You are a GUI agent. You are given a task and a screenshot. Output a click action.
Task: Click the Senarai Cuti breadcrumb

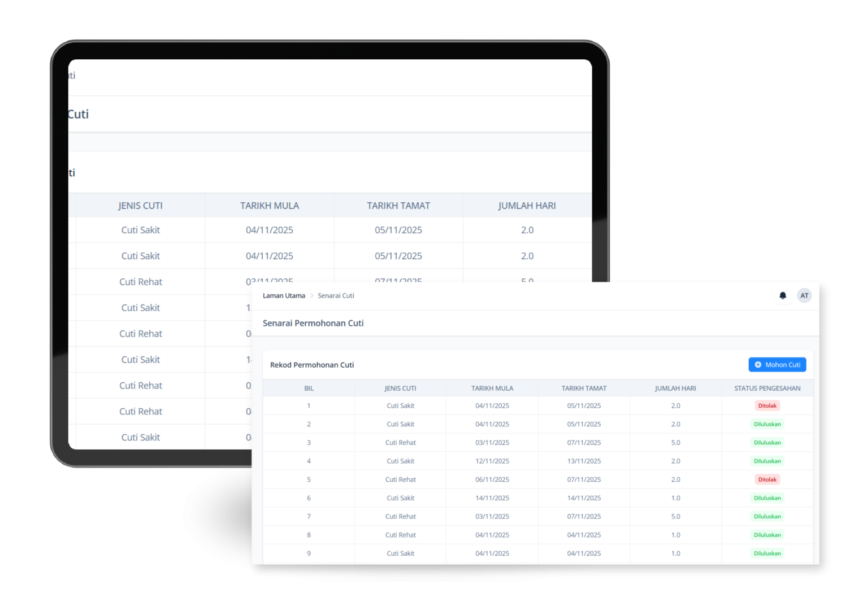[x=336, y=295]
